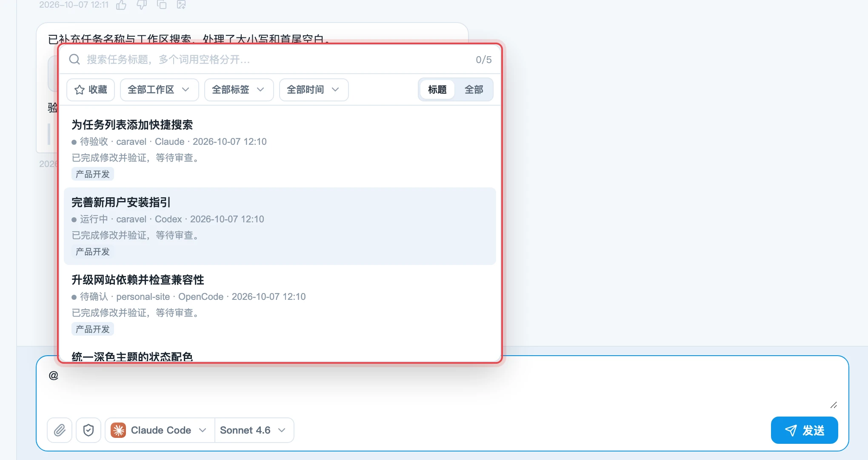Image resolution: width=868 pixels, height=460 pixels.
Task: Open the Sonnet 4.6 model dropdown
Action: click(x=254, y=430)
